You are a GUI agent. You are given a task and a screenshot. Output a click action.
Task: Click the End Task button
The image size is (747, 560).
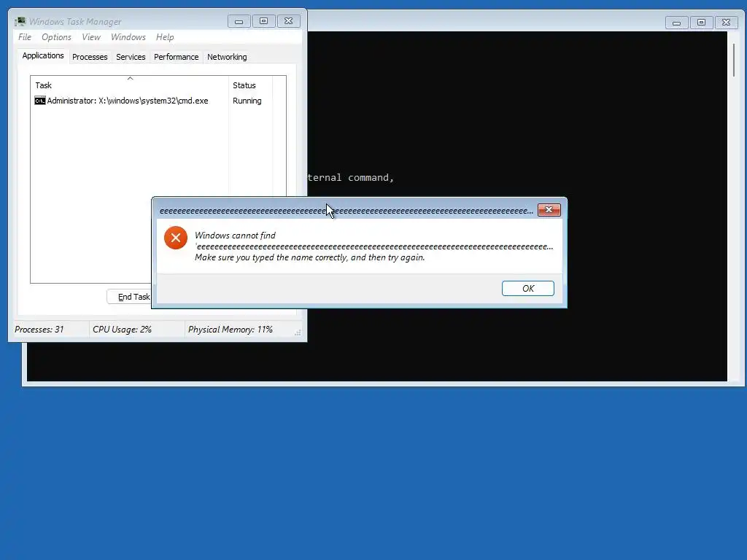(x=129, y=297)
